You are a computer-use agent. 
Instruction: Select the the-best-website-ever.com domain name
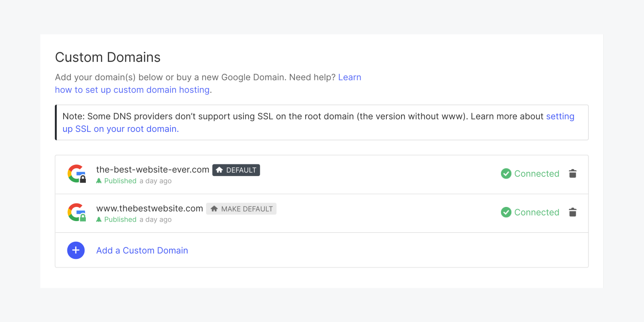[152, 170]
